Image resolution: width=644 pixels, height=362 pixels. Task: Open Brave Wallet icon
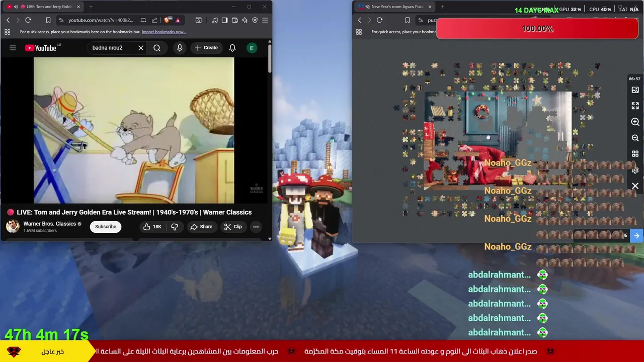click(234, 20)
